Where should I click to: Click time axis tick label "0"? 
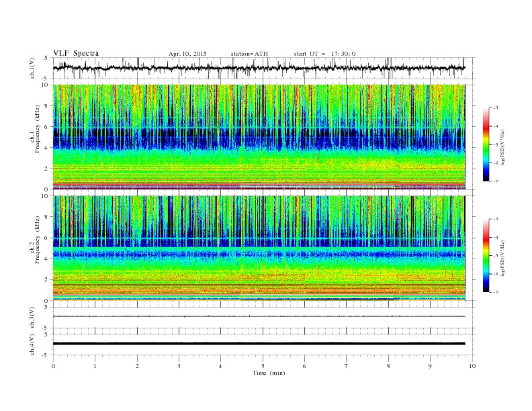click(53, 366)
